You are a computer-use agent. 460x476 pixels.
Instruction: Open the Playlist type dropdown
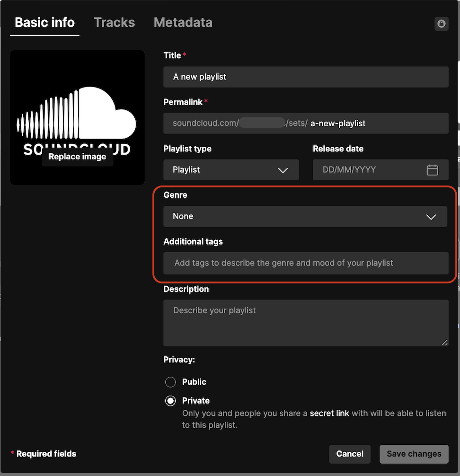point(231,170)
